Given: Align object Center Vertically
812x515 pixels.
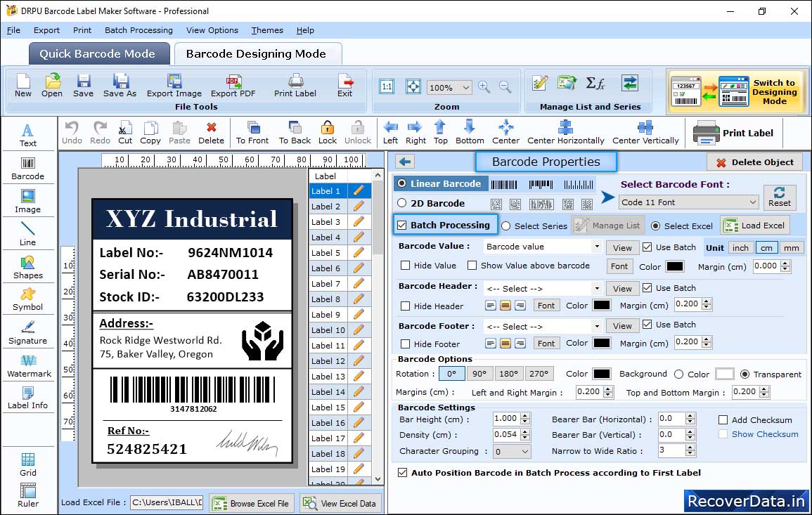Looking at the screenshot, I should [645, 133].
